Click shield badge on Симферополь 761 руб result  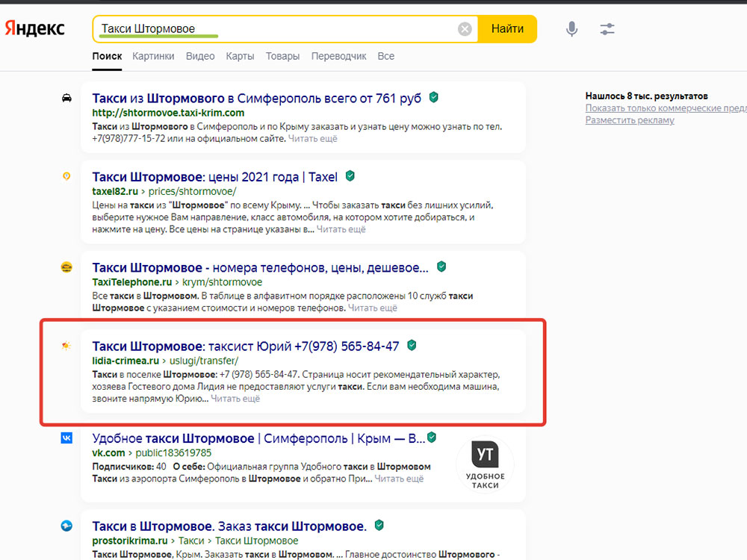coord(433,97)
